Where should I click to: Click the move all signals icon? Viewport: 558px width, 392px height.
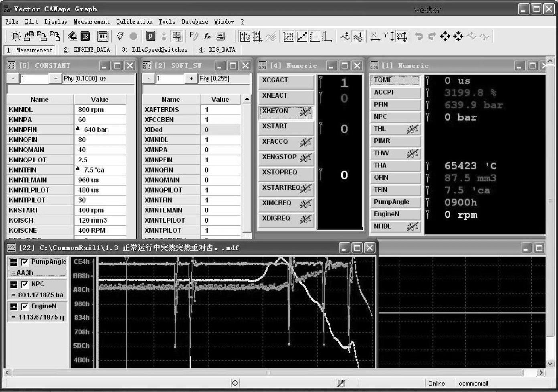click(358, 36)
